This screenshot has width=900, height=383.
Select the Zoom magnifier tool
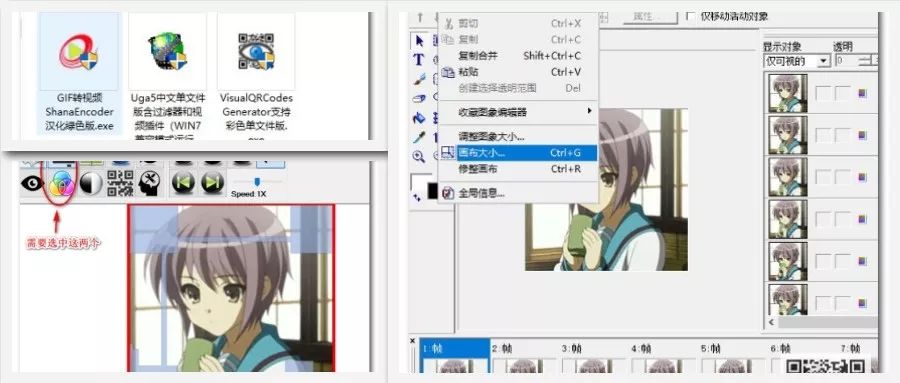pos(419,156)
